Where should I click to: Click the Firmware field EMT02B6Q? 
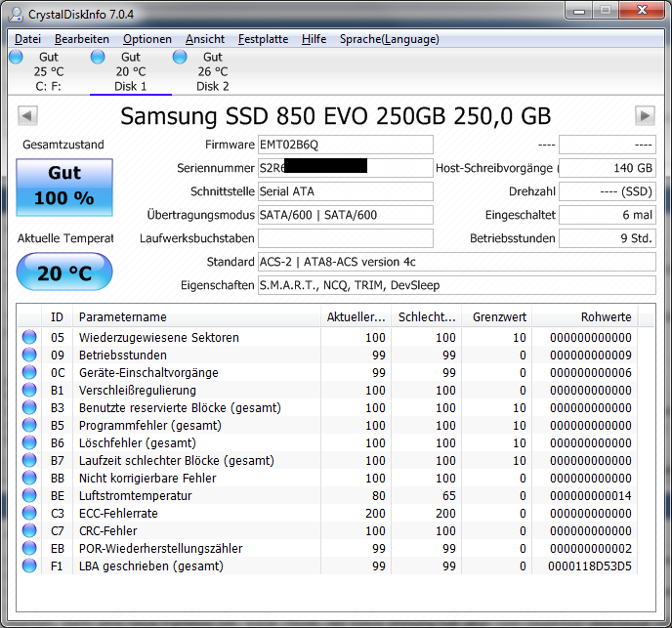tap(346, 145)
